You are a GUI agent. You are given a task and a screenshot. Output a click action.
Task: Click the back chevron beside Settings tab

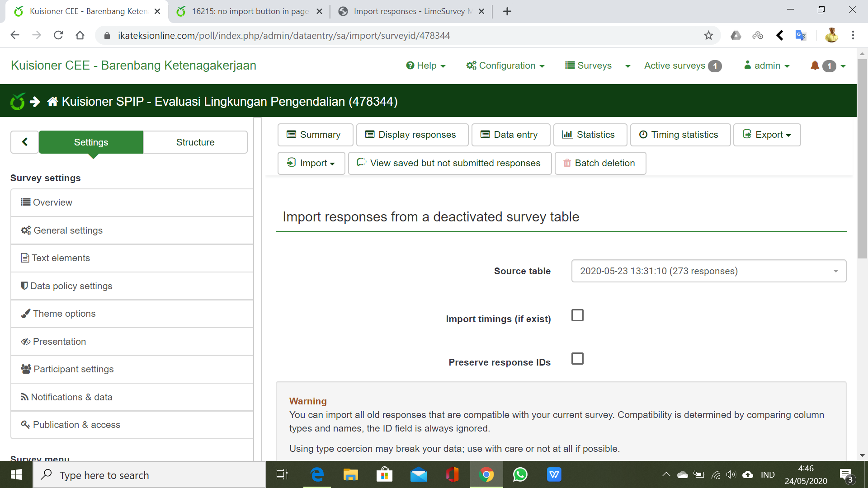[25, 142]
